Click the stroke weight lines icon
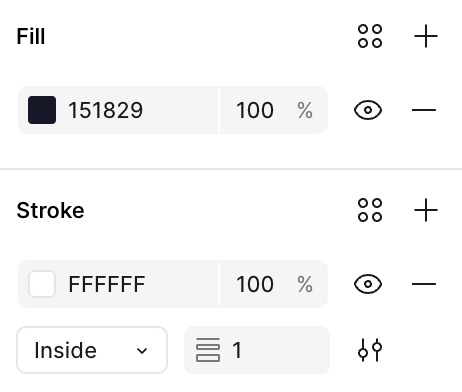The width and height of the screenshot is (462, 392). click(x=208, y=350)
